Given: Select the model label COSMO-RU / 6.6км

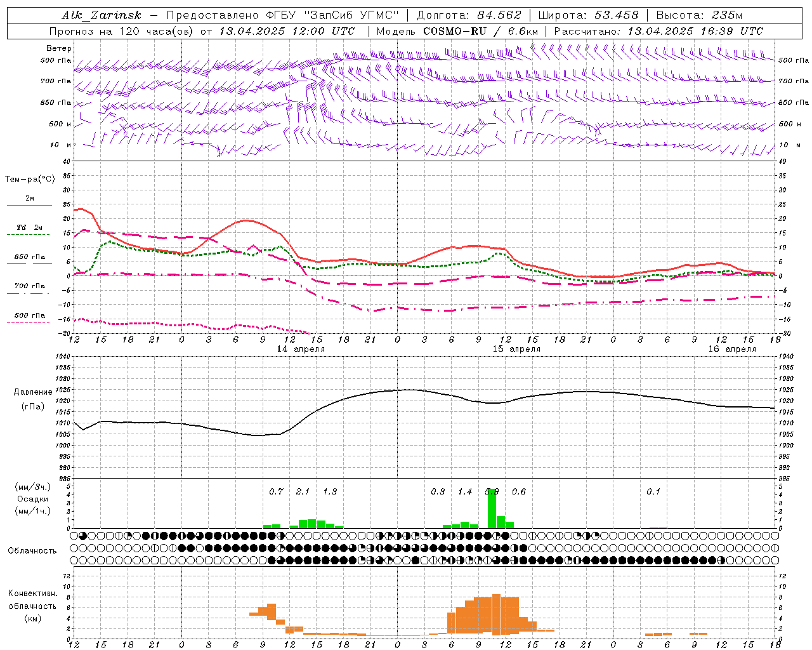Looking at the screenshot, I should coord(481,31).
